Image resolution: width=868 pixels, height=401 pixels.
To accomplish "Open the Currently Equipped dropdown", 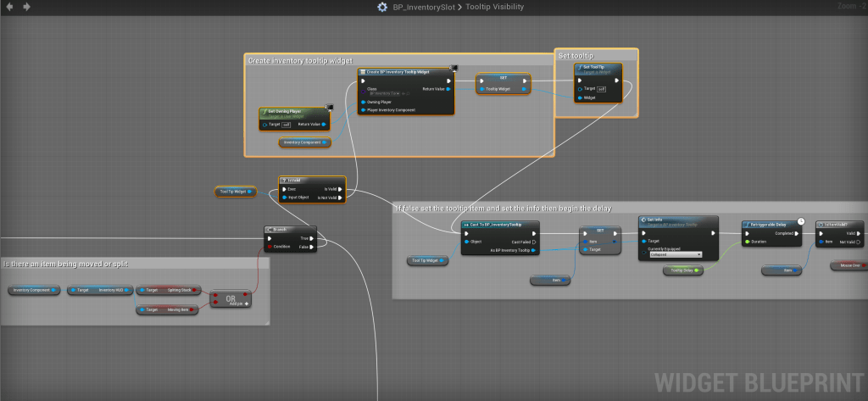I will [675, 253].
